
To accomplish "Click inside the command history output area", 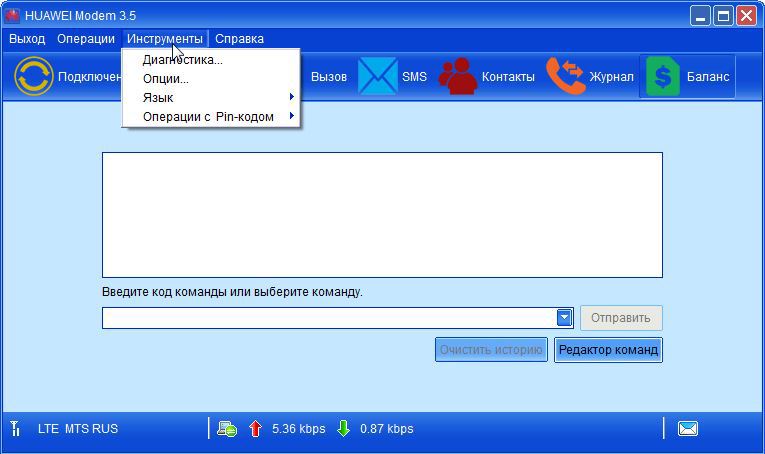I will click(x=382, y=215).
